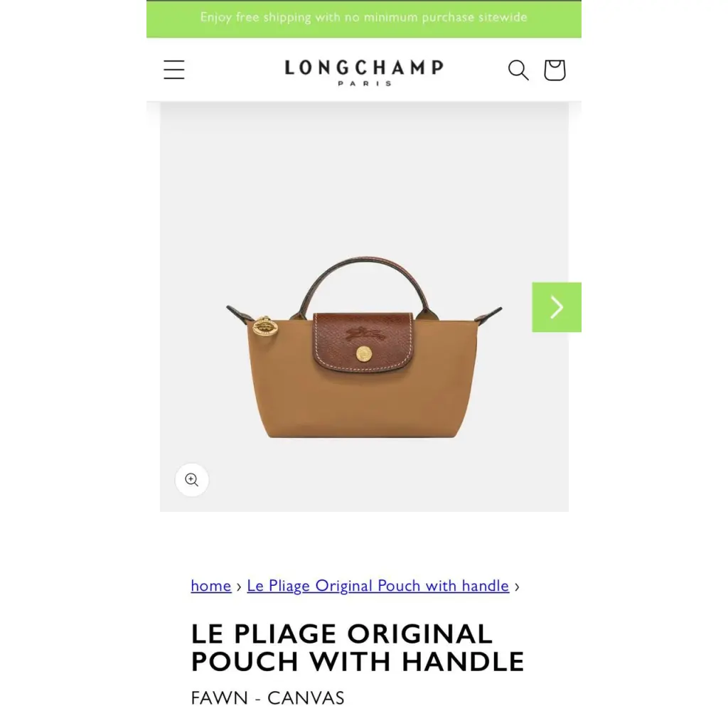Zoom product image using magnifier plus icon
The image size is (728, 728).
pos(192,480)
